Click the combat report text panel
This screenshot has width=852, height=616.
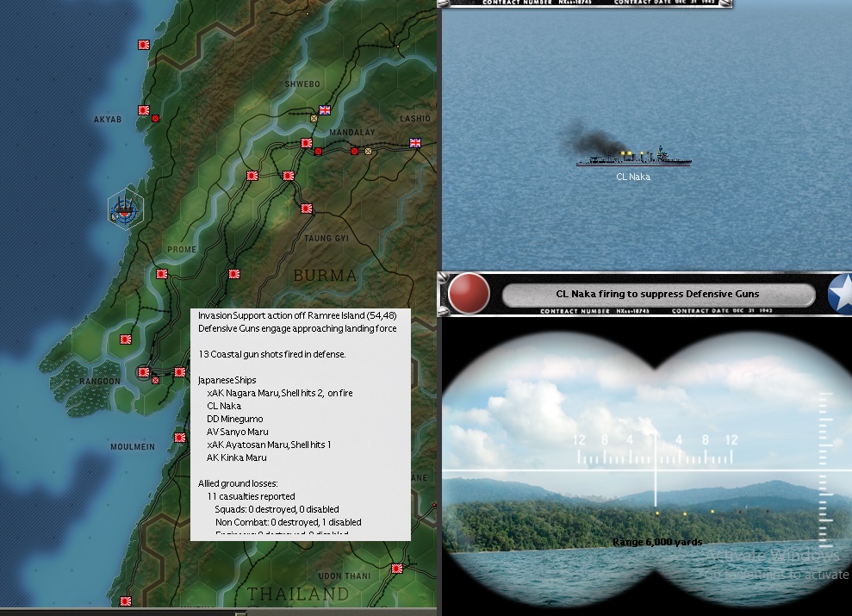(301, 424)
